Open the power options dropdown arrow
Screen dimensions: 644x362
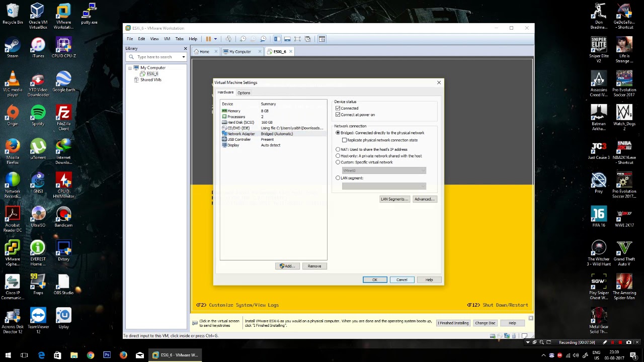(215, 39)
